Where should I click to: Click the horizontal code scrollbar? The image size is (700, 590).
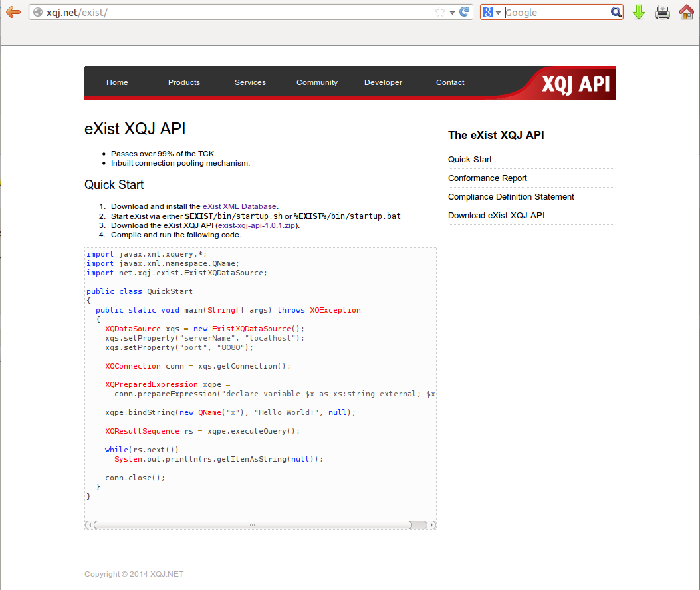click(x=255, y=525)
